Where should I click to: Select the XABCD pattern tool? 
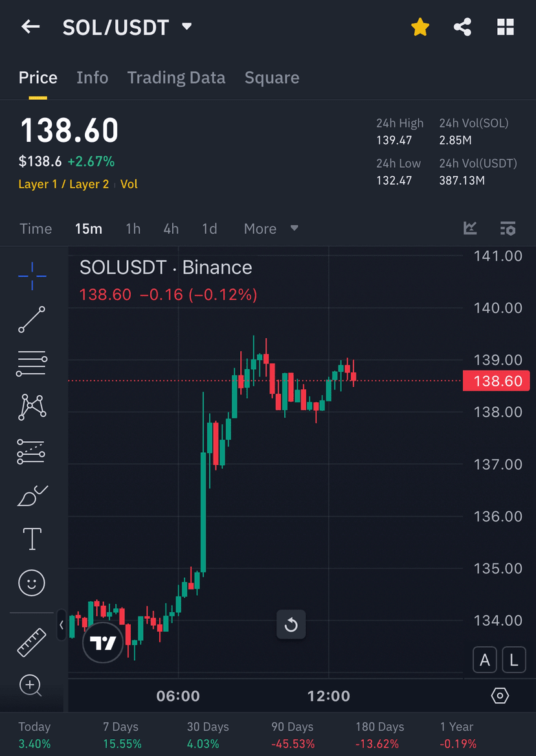32,407
